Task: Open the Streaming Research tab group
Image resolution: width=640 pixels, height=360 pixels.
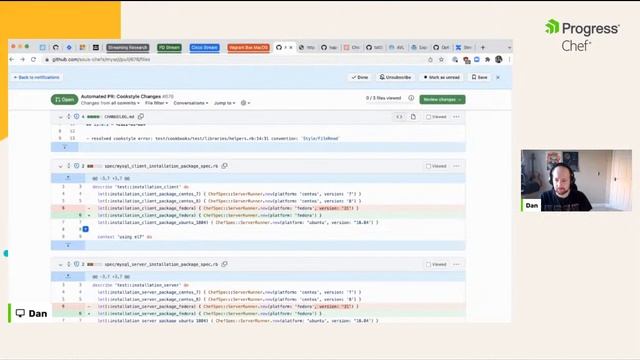Action: (x=128, y=47)
